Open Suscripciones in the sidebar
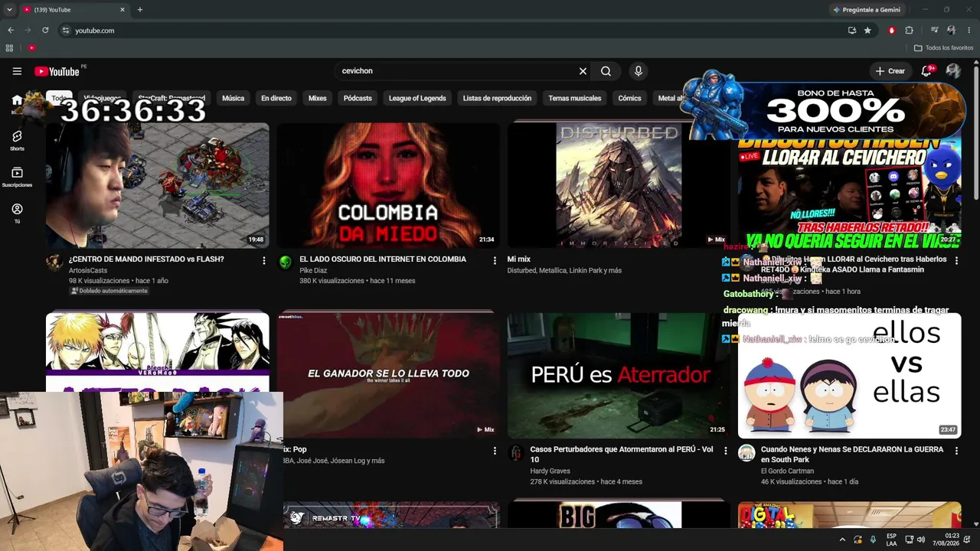980x551 pixels. [x=17, y=177]
